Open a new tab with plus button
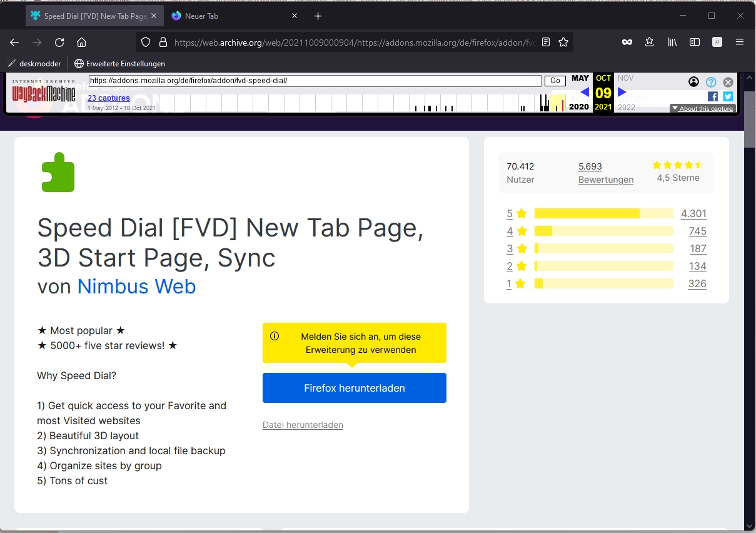The image size is (756, 533). point(318,16)
